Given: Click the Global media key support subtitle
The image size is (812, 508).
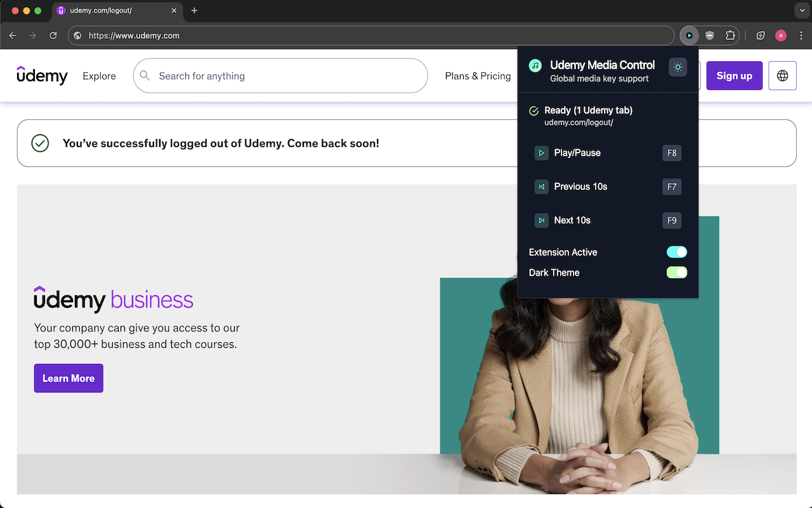Looking at the screenshot, I should [599, 79].
